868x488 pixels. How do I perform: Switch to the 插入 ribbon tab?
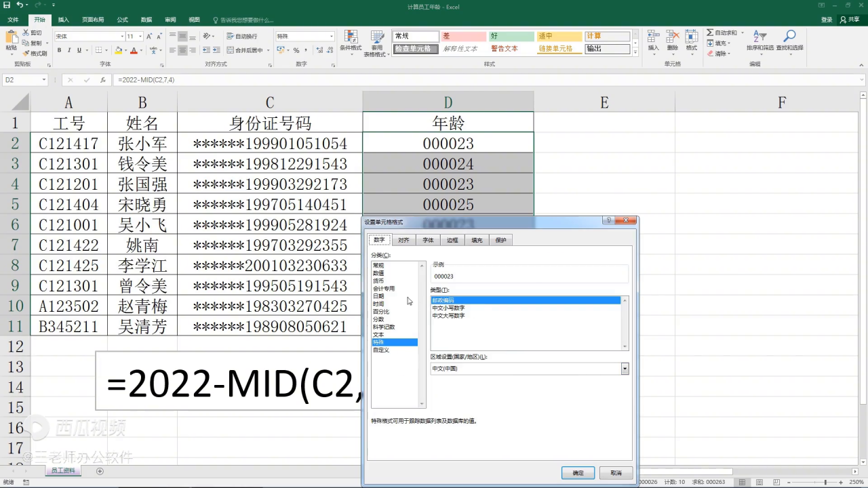(63, 20)
